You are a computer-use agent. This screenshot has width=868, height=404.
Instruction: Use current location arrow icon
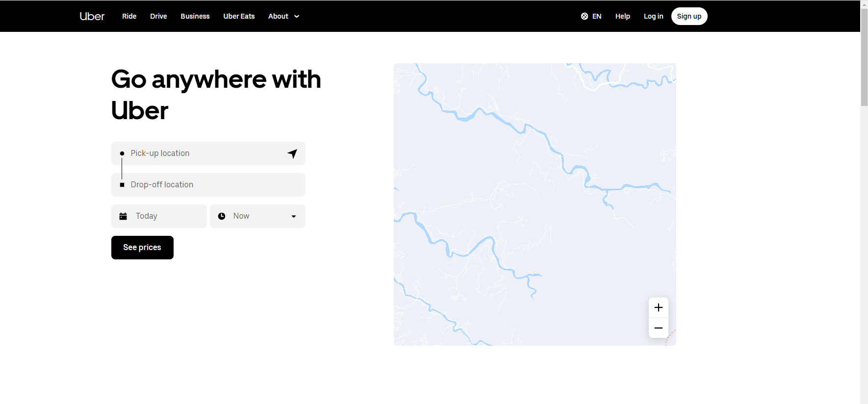[292, 153]
